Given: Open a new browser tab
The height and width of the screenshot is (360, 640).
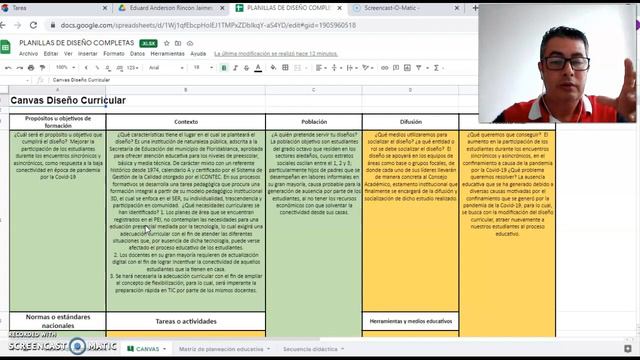Looking at the screenshot, I should 475,8.
